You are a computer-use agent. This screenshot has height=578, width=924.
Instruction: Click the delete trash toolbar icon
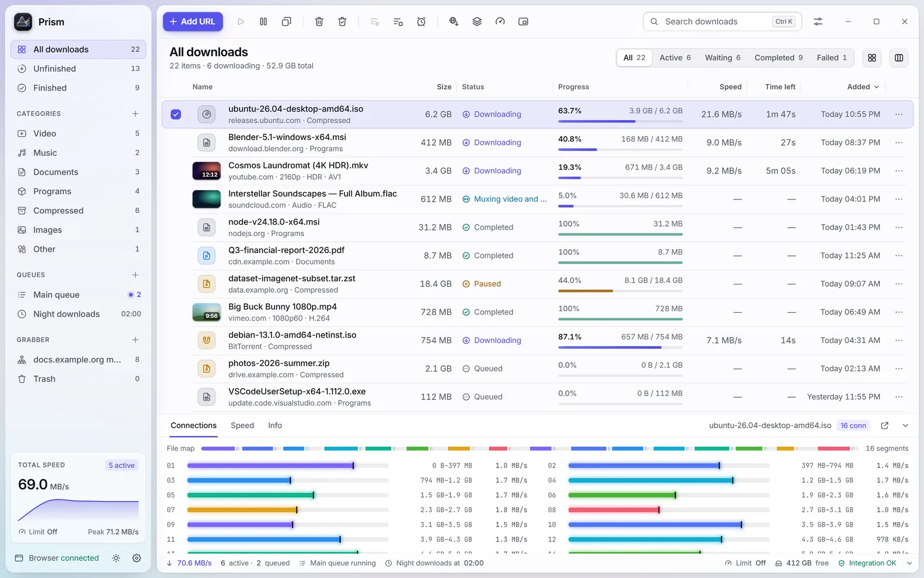click(x=319, y=21)
